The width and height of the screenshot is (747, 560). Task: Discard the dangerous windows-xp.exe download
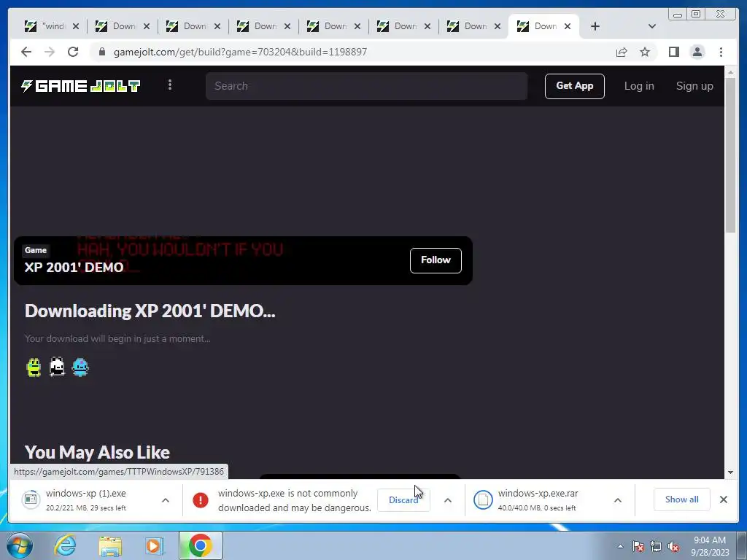point(403,500)
